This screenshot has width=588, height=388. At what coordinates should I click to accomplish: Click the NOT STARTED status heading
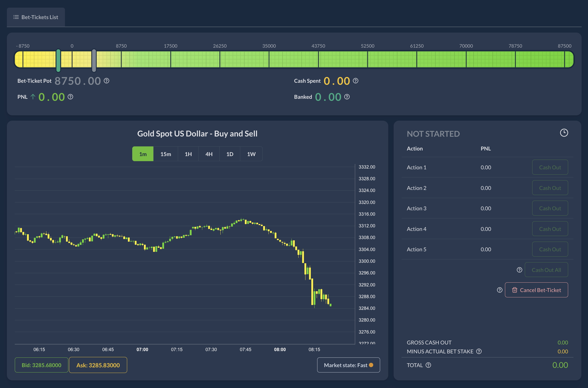click(433, 134)
